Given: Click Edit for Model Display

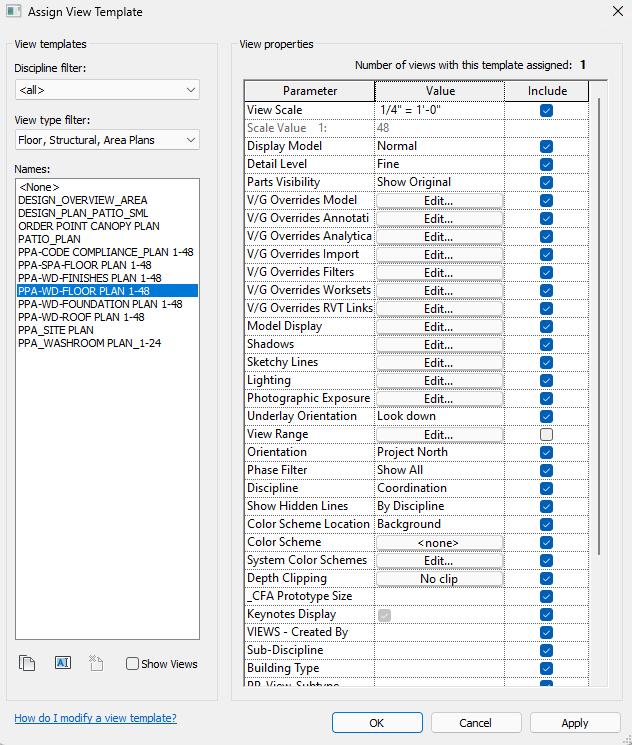Looking at the screenshot, I should pyautogui.click(x=439, y=327).
